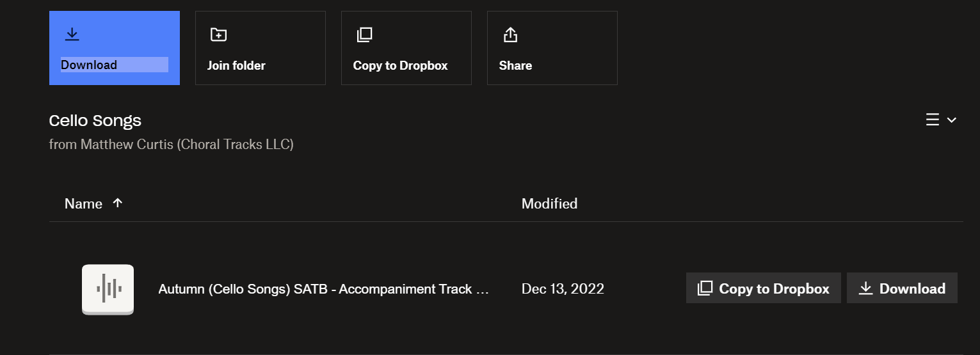Toggle sort direction arrow beside Name
The width and height of the screenshot is (980, 355).
tap(117, 203)
